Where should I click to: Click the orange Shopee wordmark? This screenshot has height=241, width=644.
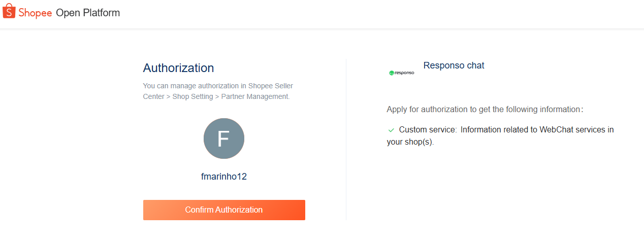coord(35,13)
